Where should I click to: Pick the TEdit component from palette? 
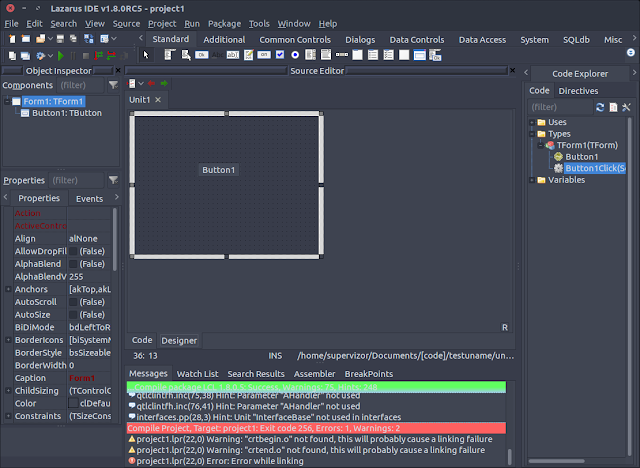tap(233, 55)
